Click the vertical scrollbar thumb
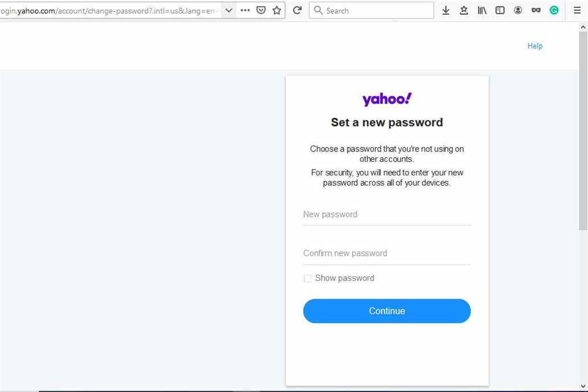Image resolution: width=588 pixels, height=392 pixels. click(x=583, y=130)
